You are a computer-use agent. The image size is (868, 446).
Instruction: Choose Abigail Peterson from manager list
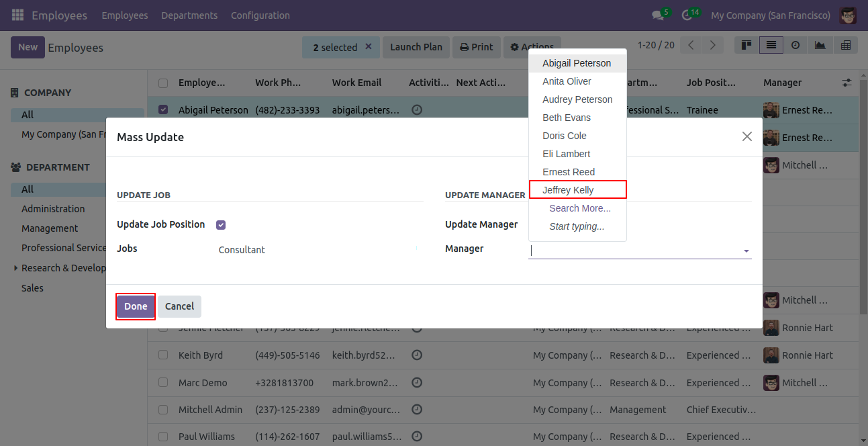[577, 63]
